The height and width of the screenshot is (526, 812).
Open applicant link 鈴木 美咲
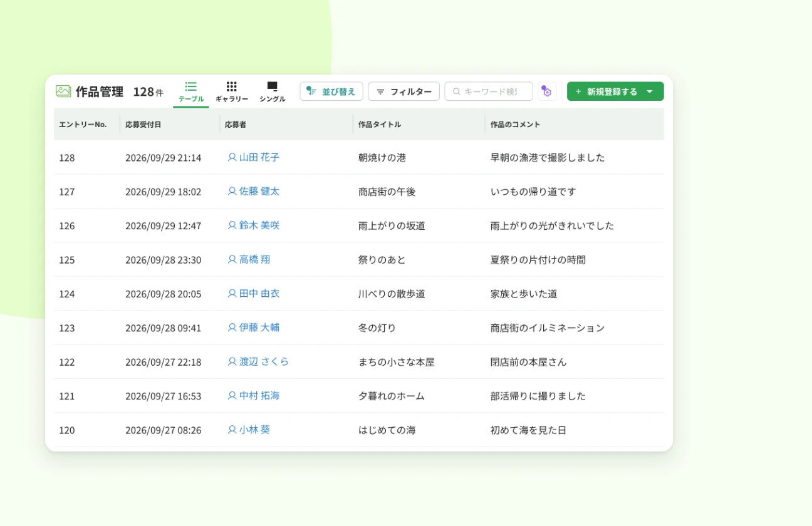259,225
